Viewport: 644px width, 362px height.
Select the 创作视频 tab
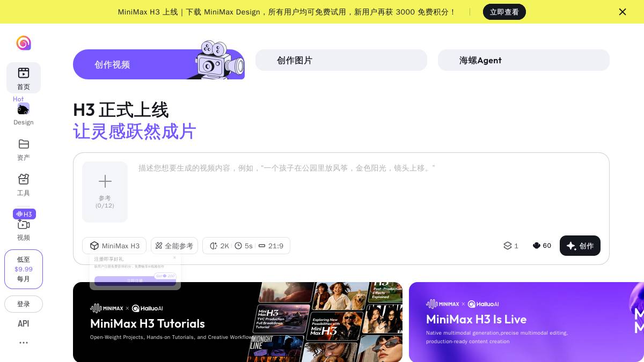(159, 64)
